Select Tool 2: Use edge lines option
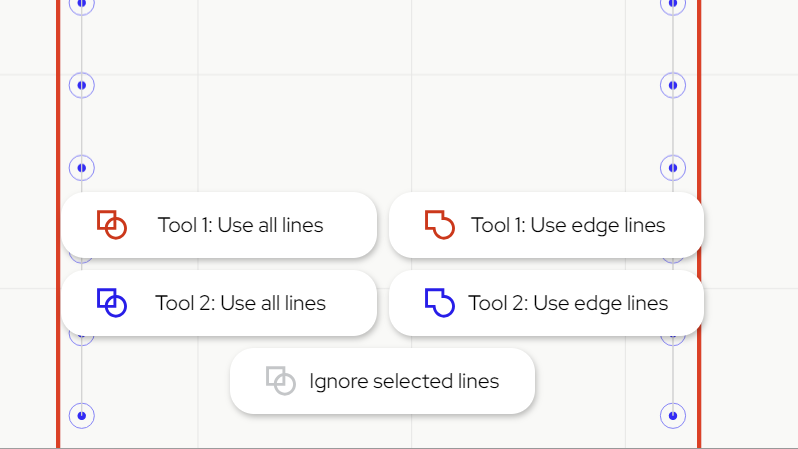The image size is (798, 449). click(x=546, y=303)
